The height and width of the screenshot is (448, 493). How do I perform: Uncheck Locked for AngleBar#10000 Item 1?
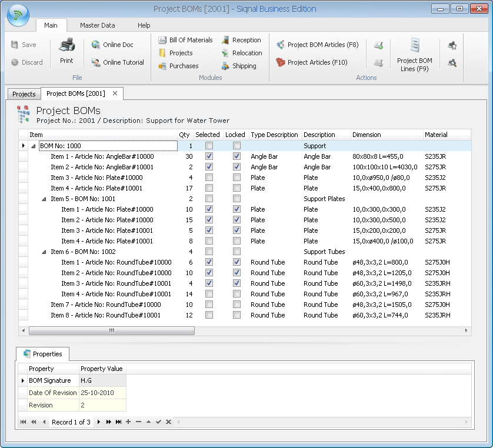[x=236, y=156]
